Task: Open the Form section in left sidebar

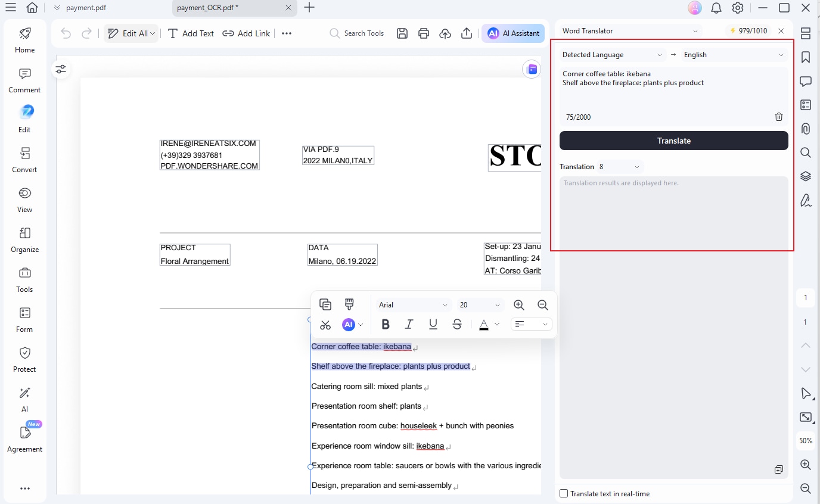Action: click(x=24, y=321)
